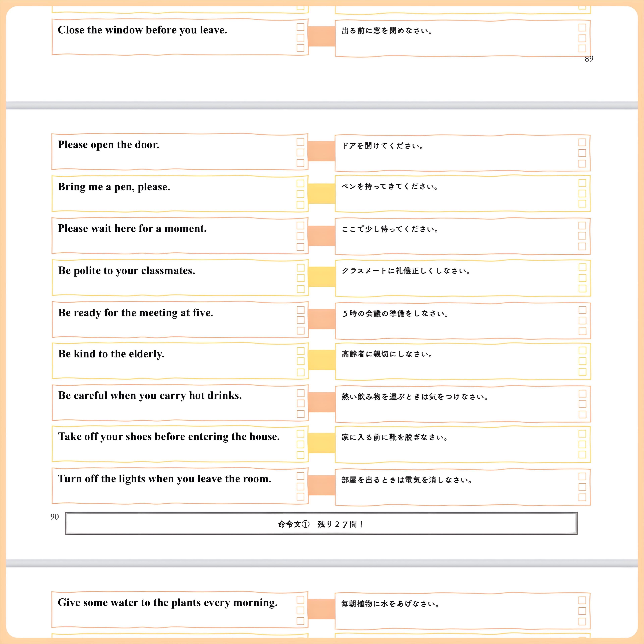This screenshot has width=644, height=644.
Task: Click the page number 89
Action: coord(589,59)
